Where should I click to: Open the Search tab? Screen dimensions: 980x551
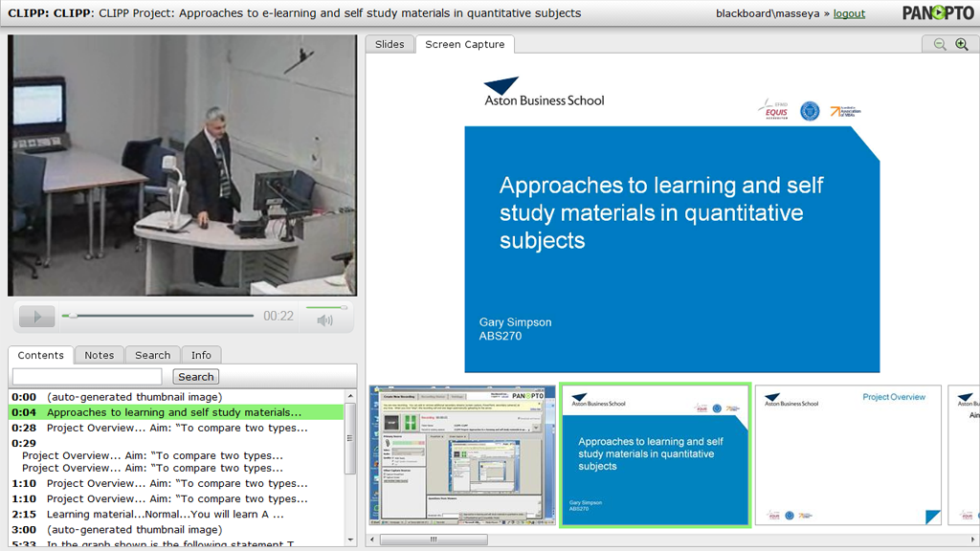pyautogui.click(x=152, y=355)
